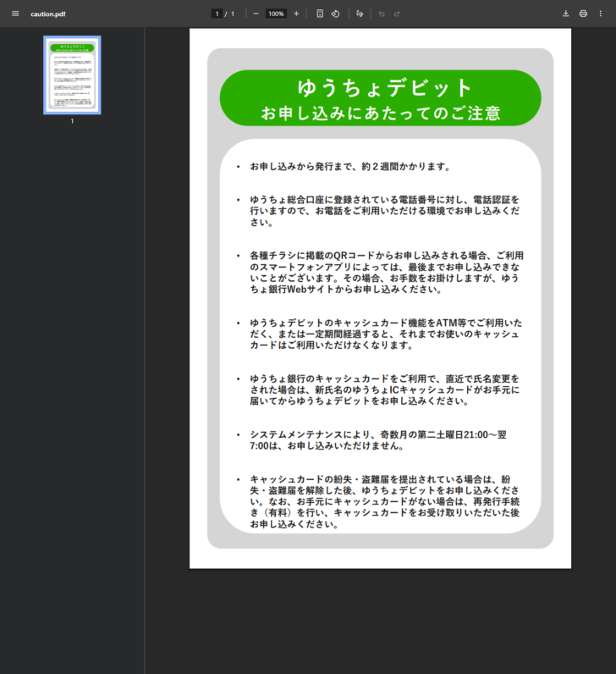Image resolution: width=616 pixels, height=674 pixels.
Task: Click the paragraph about 氏名変更
Action: pyautogui.click(x=385, y=389)
